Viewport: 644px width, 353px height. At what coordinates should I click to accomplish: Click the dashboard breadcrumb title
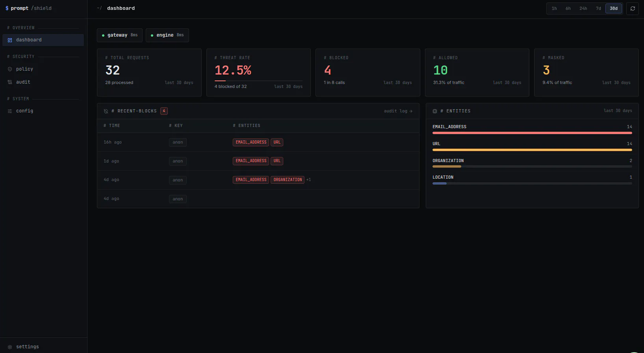click(x=121, y=8)
